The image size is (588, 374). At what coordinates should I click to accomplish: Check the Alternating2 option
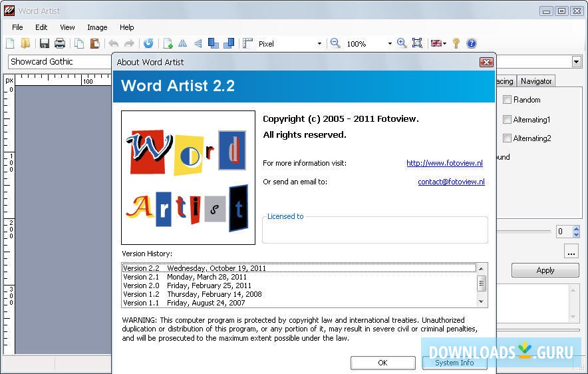pos(507,138)
